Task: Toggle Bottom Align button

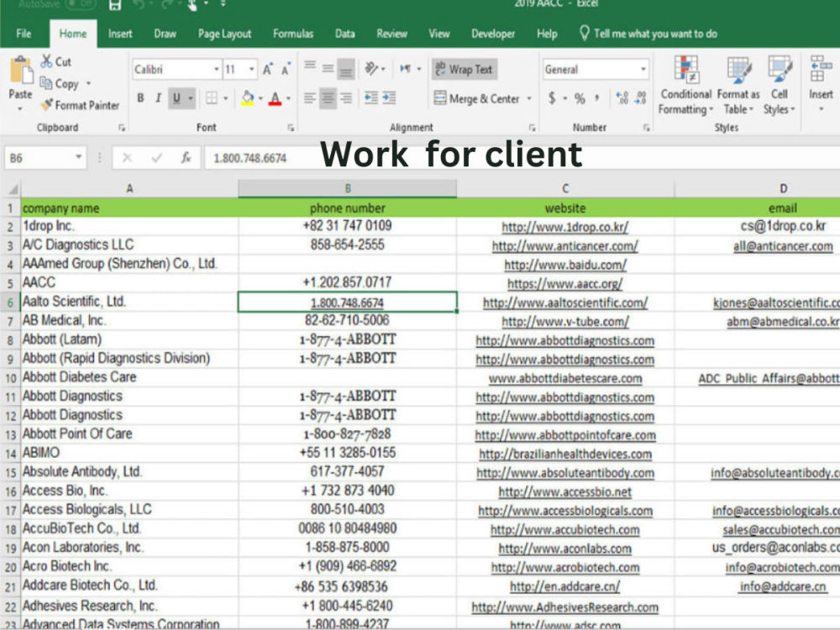Action: click(346, 69)
